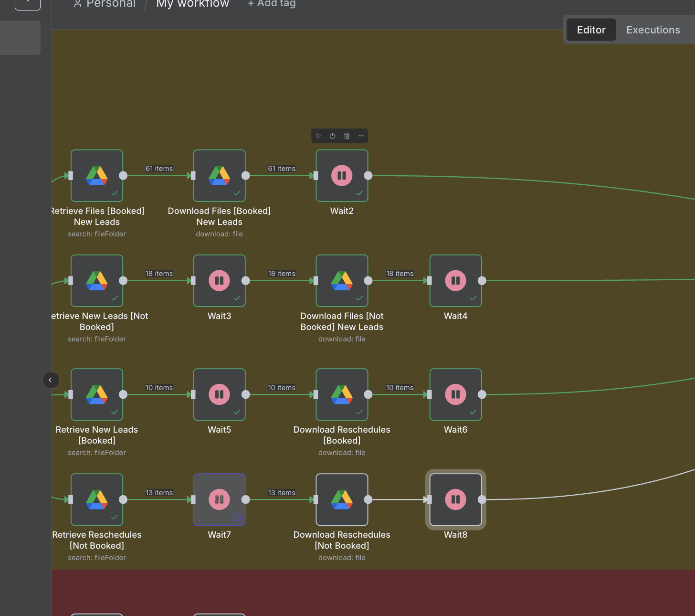Click the Retrieve New Leads [Booked] node

tap(97, 394)
